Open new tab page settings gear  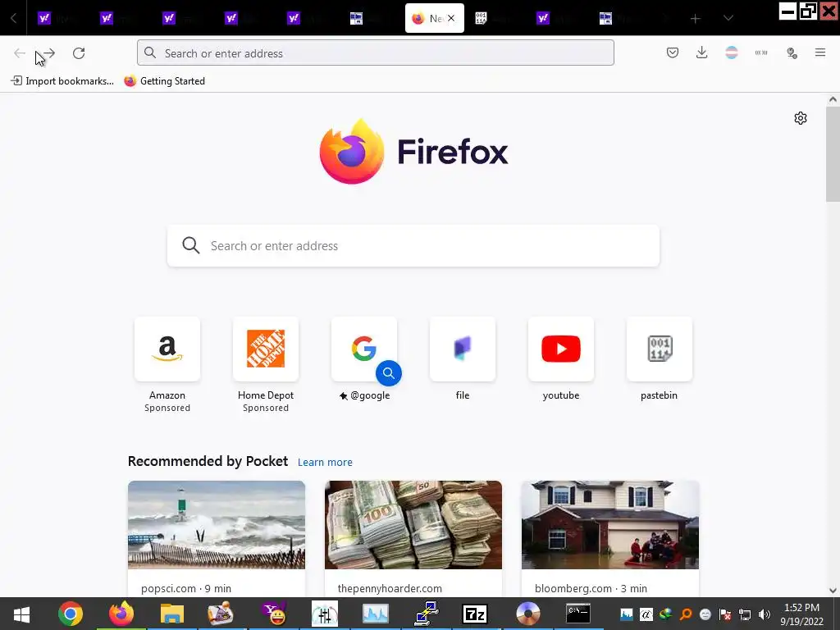click(801, 118)
